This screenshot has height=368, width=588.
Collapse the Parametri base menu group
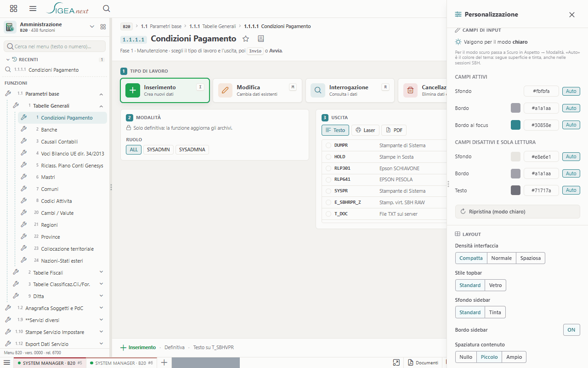click(x=101, y=94)
